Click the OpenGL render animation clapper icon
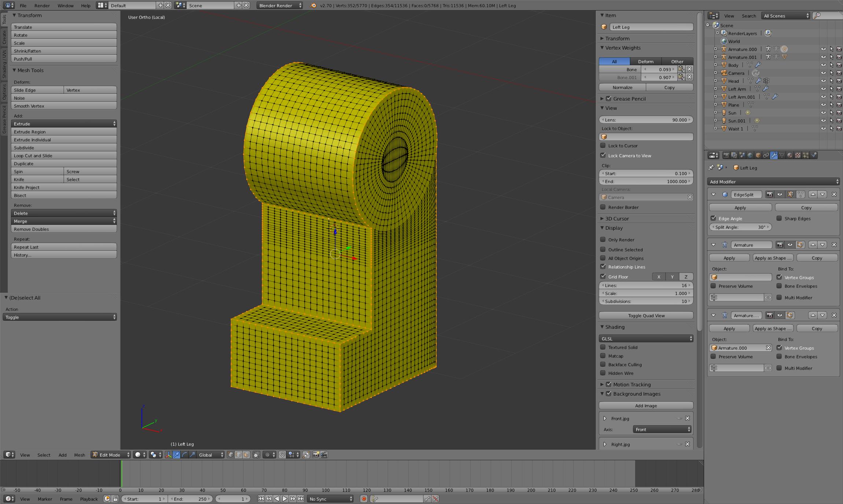Screen dimensions: 843x504 (324, 455)
